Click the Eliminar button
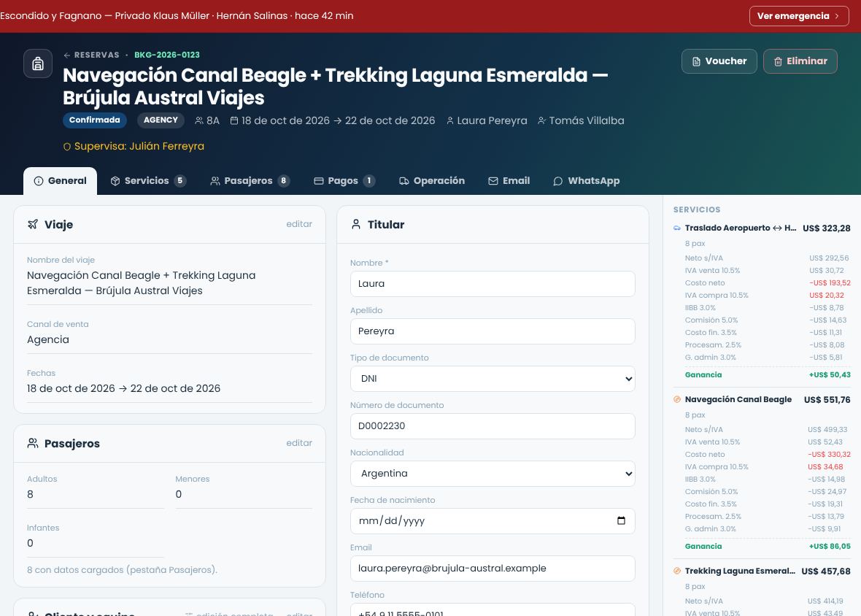This screenshot has height=616, width=861. [x=800, y=61]
